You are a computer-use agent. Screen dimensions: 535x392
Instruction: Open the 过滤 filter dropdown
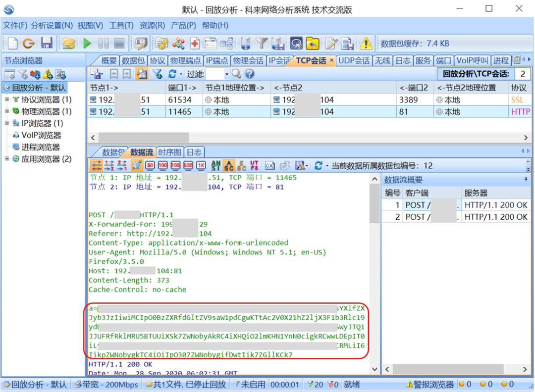227,73
